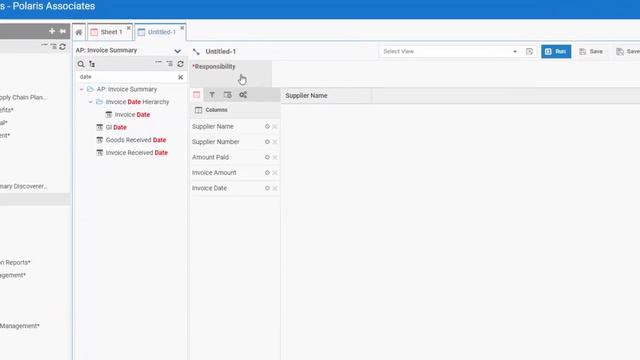Refresh the AP: Invoice Summary field list
The height and width of the screenshot is (360, 640).
pos(180,64)
